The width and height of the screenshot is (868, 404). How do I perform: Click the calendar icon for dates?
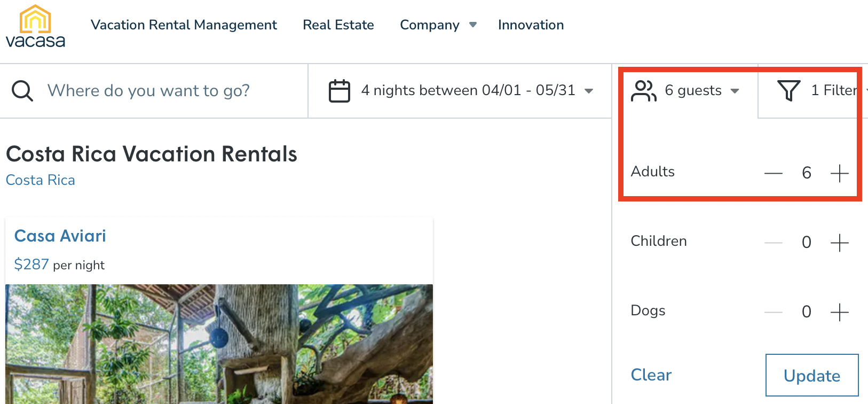pyautogui.click(x=340, y=90)
